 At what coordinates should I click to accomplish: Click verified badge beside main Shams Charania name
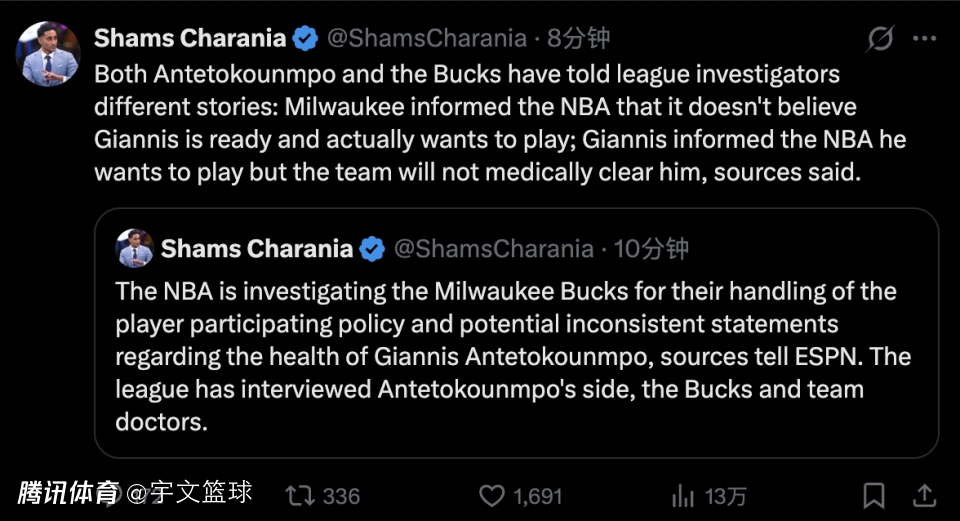[305, 39]
